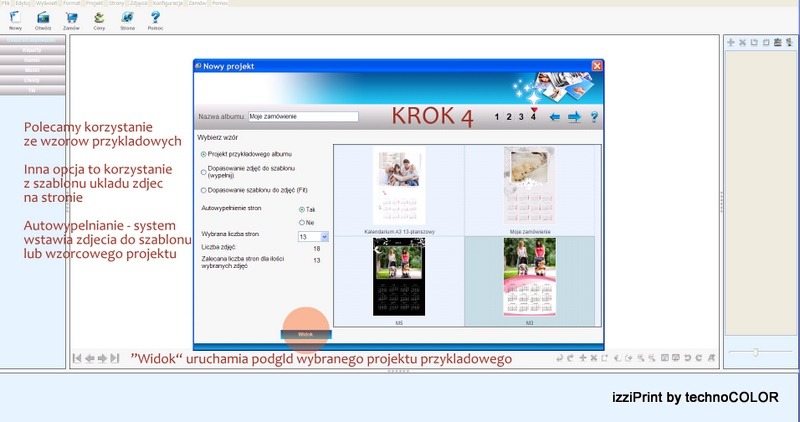Open the Ceny price list icon
Screen dimensions: 800x422
99,18
